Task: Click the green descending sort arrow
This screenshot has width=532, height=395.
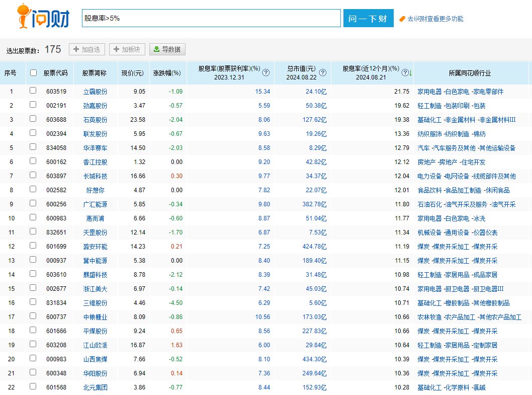Action: [410, 72]
